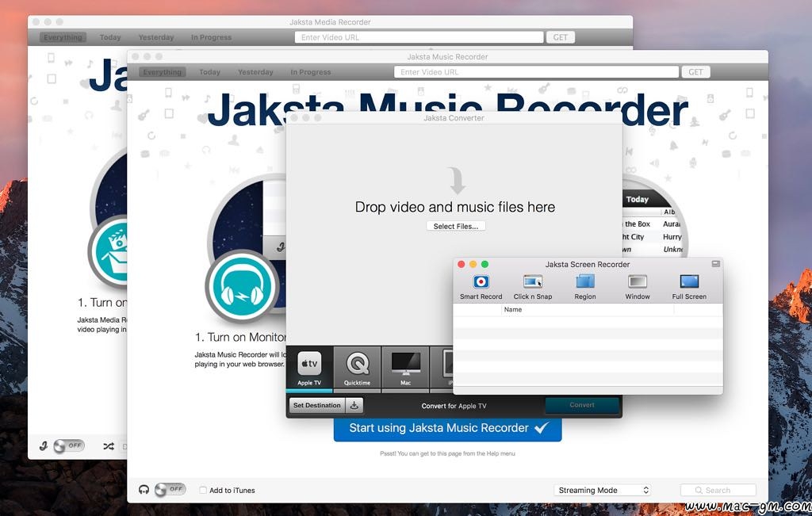Click the J logo icon in Media Recorder's bottom bar
This screenshot has height=516, width=812.
pyautogui.click(x=44, y=445)
